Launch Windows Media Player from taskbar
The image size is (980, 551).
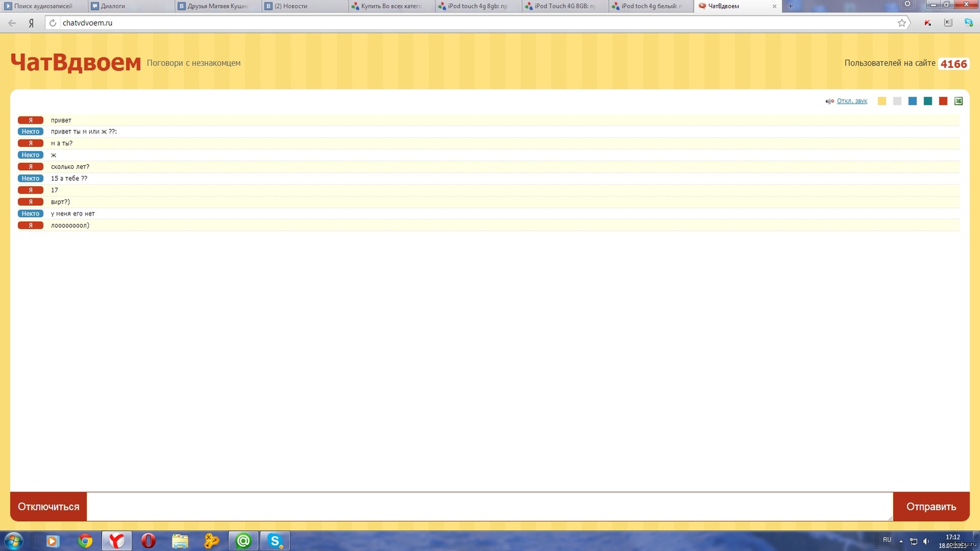click(x=53, y=541)
